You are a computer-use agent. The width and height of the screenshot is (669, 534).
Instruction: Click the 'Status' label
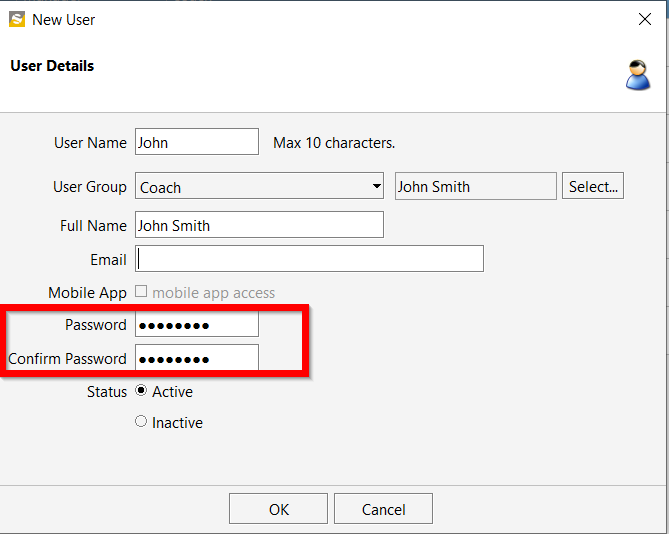pyautogui.click(x=107, y=392)
